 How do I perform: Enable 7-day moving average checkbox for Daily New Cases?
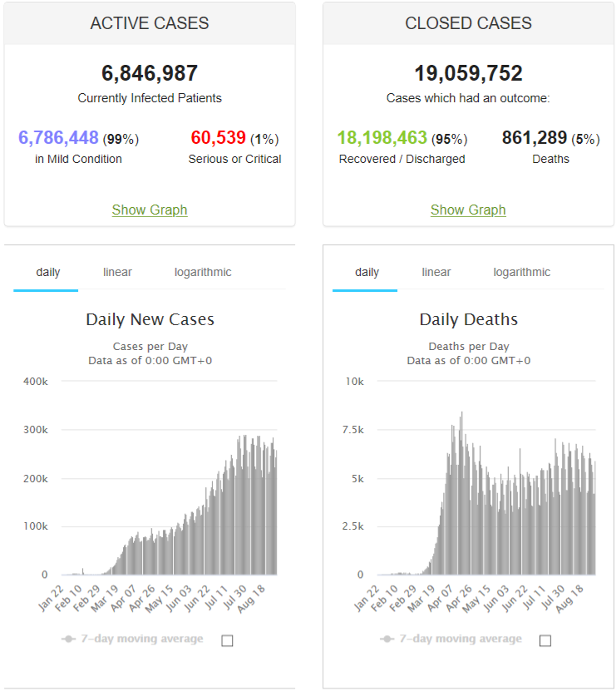(x=228, y=640)
